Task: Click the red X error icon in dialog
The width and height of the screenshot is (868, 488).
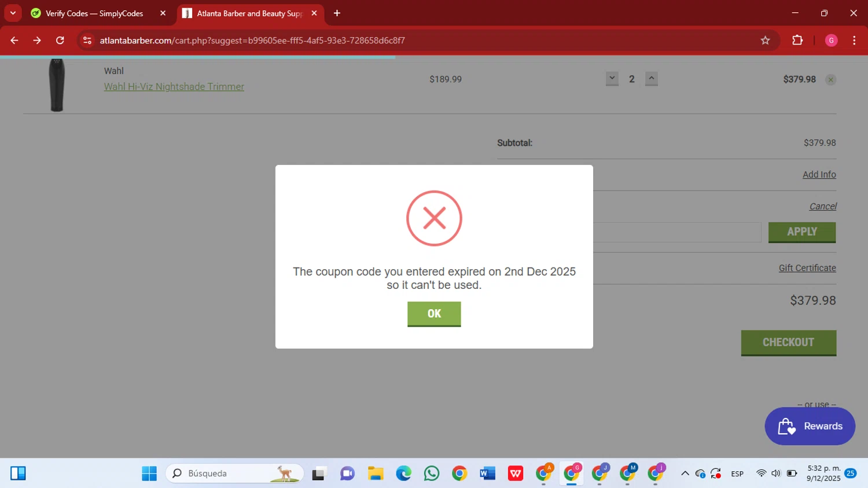Action: [x=434, y=218]
